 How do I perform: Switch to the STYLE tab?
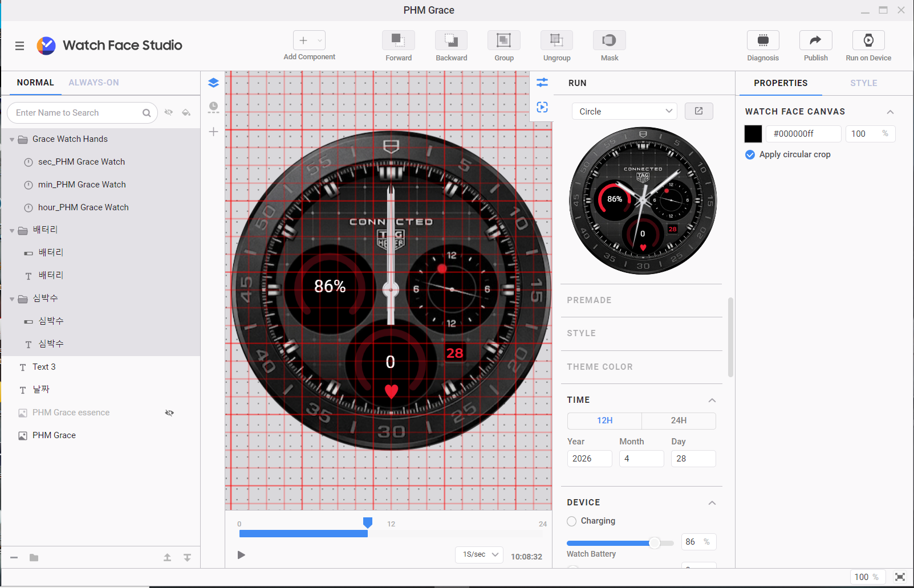tap(863, 83)
